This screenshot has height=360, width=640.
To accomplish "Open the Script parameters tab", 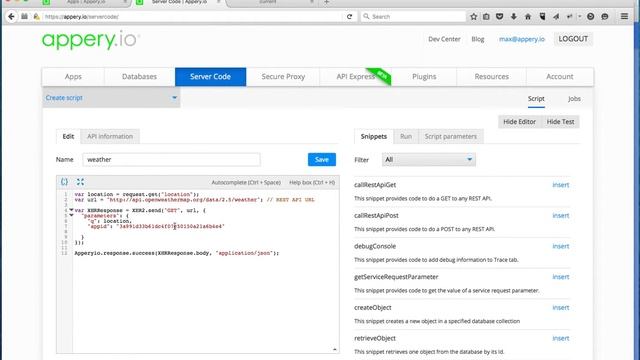I will [x=451, y=136].
